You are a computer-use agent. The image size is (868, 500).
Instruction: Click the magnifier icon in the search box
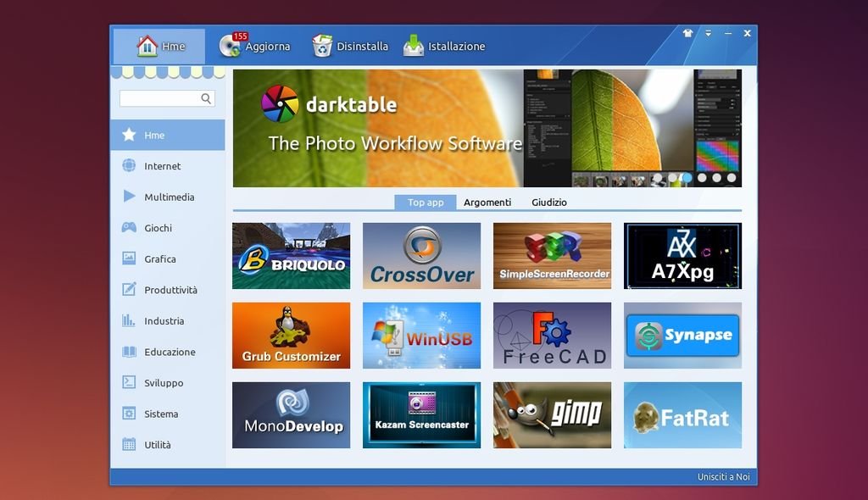(206, 98)
